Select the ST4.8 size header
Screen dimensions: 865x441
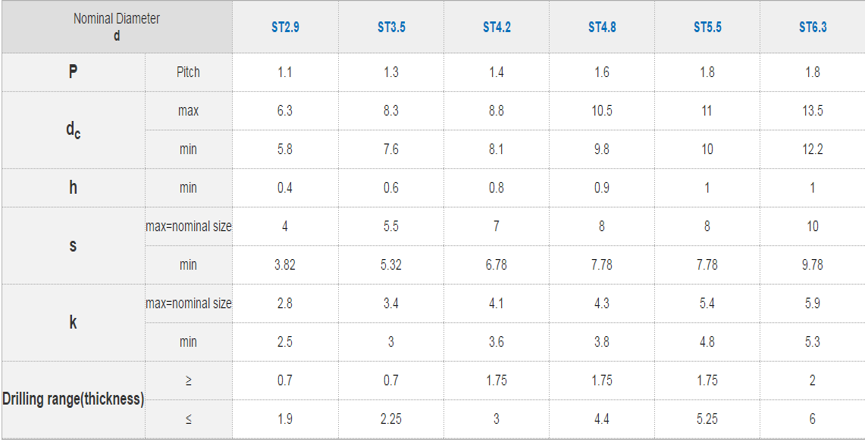point(602,27)
